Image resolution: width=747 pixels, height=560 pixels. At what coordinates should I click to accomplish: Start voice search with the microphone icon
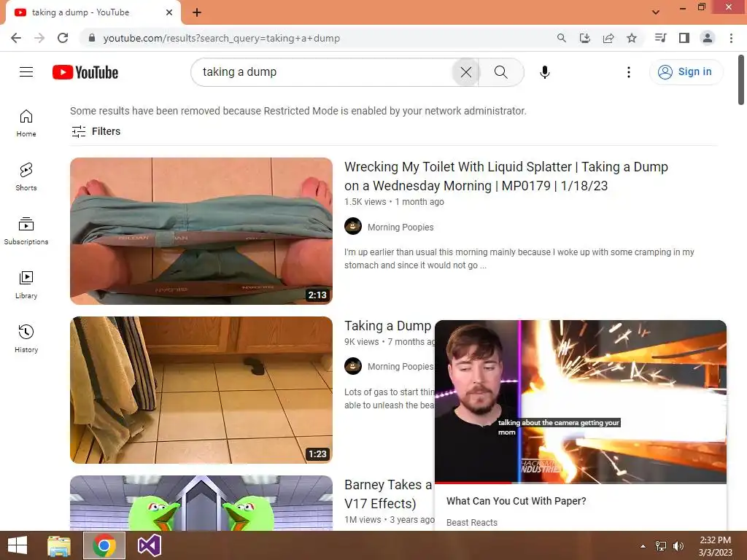(x=544, y=72)
